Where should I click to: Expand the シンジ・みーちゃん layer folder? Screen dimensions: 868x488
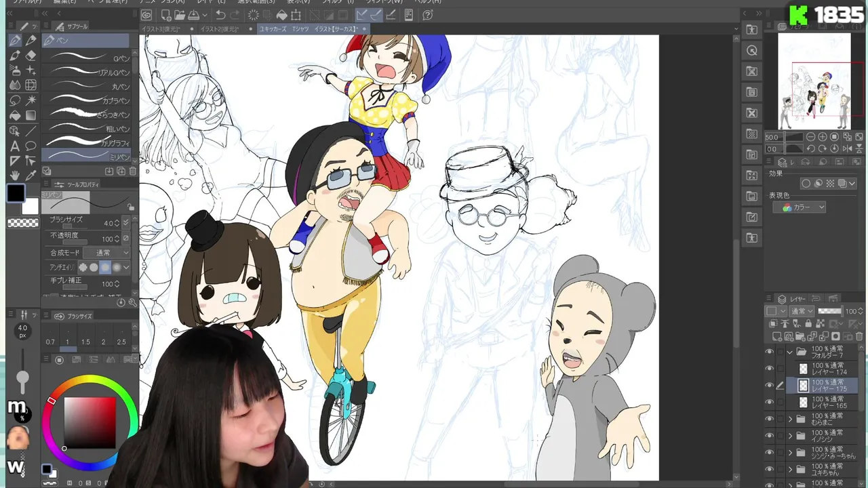point(790,452)
